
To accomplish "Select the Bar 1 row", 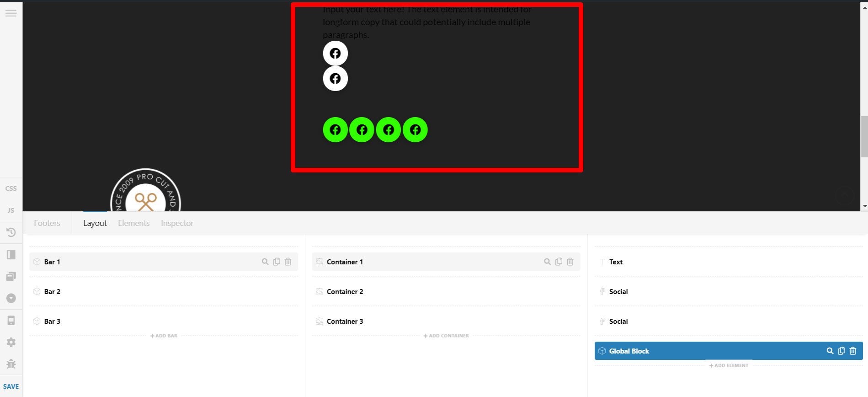I will tap(164, 262).
